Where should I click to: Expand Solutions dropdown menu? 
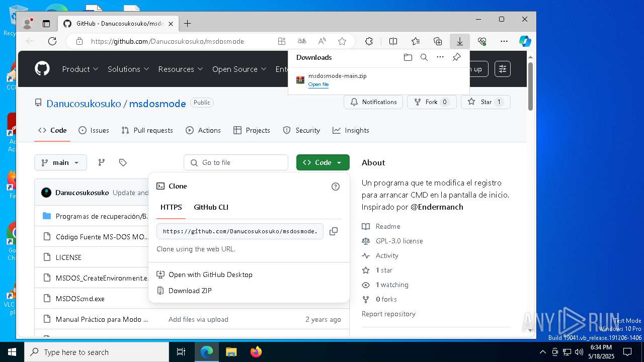tap(128, 69)
